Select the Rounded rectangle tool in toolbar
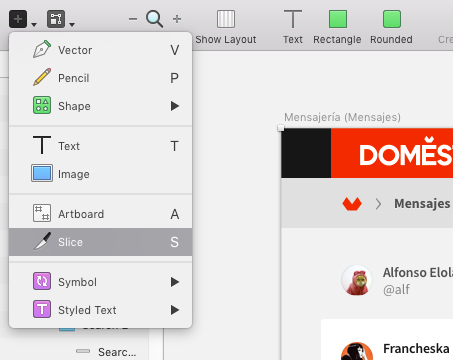Image resolution: width=453 pixels, height=360 pixels. tap(391, 27)
